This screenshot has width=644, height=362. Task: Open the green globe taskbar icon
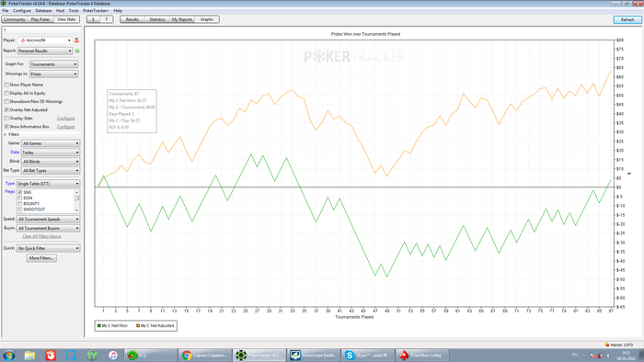tap(92, 355)
